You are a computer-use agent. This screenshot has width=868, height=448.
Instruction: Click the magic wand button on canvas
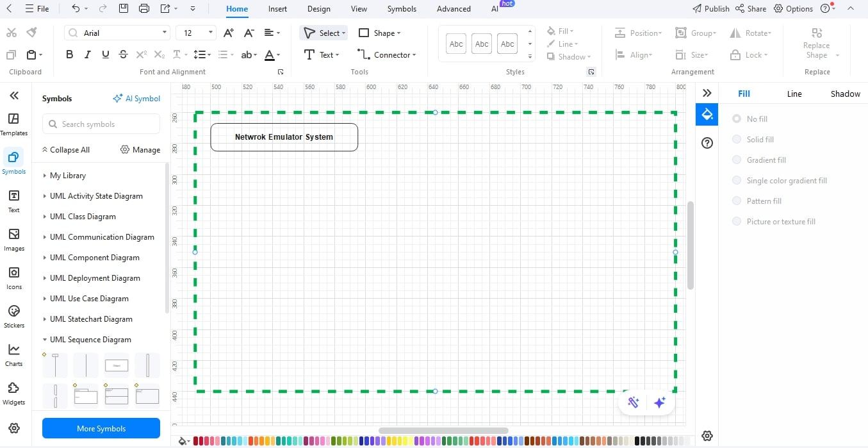coord(634,402)
